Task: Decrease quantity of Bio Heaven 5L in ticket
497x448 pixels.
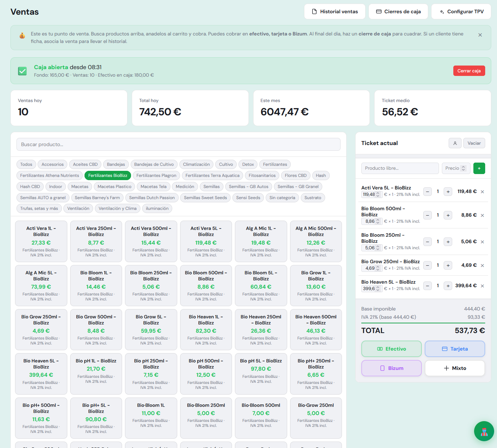Action: tap(428, 286)
